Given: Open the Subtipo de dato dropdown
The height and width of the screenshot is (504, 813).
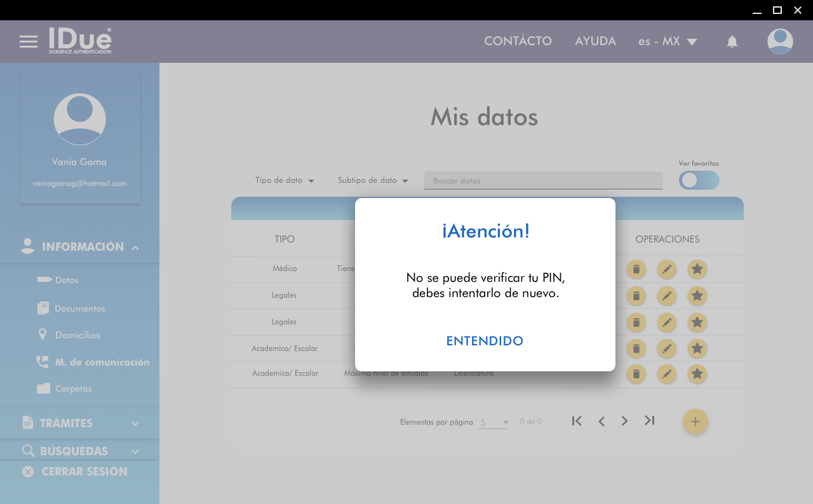Looking at the screenshot, I should [x=373, y=180].
